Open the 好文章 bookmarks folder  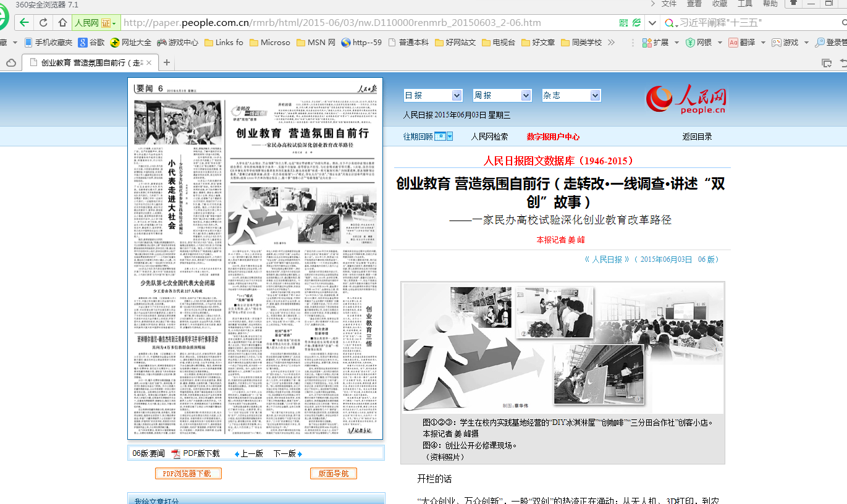coord(538,43)
